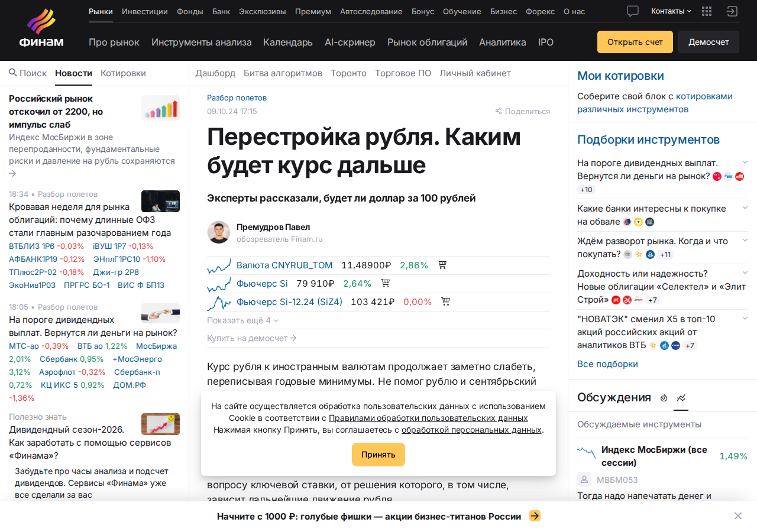This screenshot has width=757, height=532.
Task: Open the AI-скринер menu item
Action: pos(350,43)
